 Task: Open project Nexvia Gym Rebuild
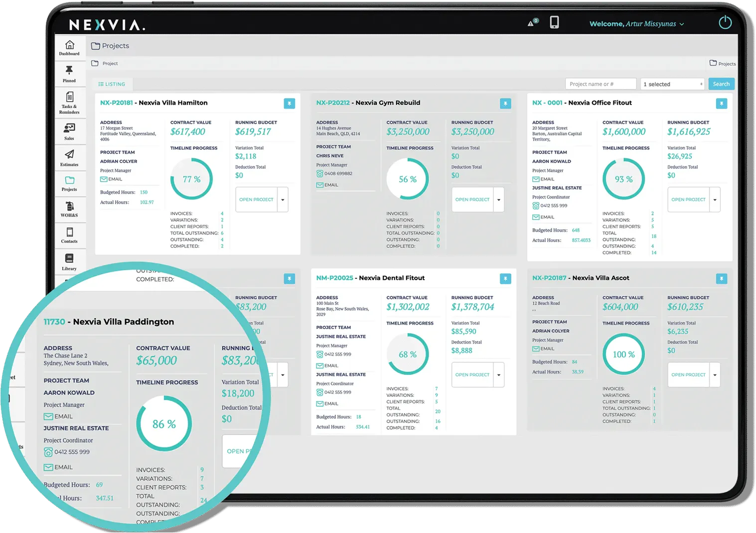tap(472, 199)
